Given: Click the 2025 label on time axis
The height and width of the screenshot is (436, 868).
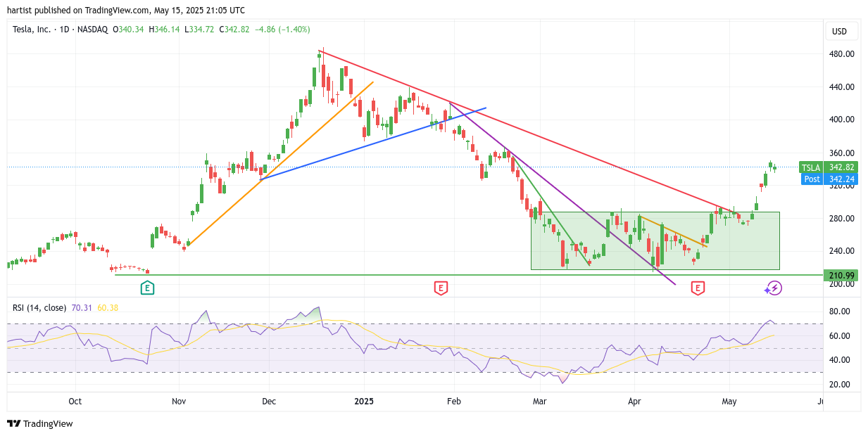Looking at the screenshot, I should click(x=364, y=402).
